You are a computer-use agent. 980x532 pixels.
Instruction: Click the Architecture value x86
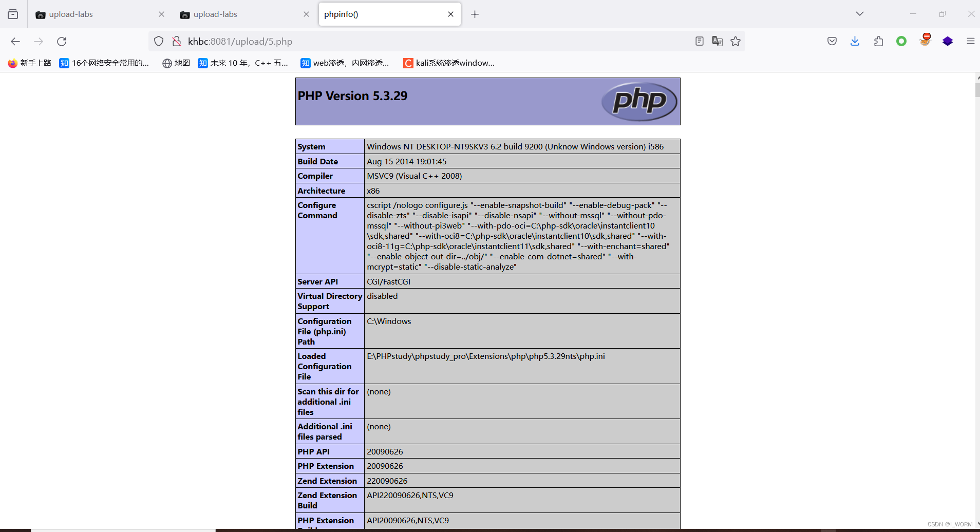point(373,191)
